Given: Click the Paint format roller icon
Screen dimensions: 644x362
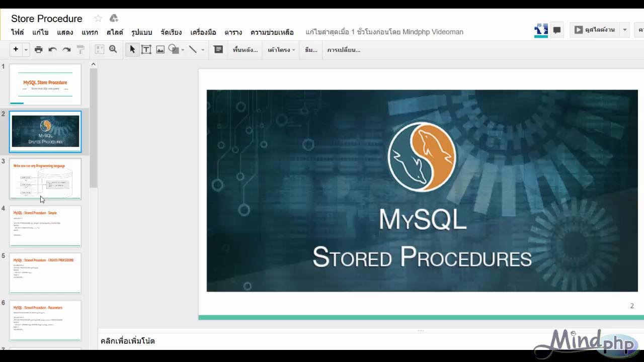Looking at the screenshot, I should click(x=80, y=49).
